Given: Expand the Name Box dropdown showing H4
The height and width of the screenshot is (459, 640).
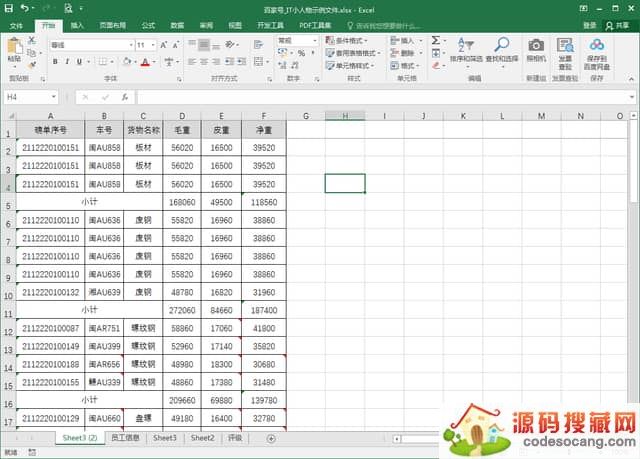Looking at the screenshot, I should click(54, 97).
